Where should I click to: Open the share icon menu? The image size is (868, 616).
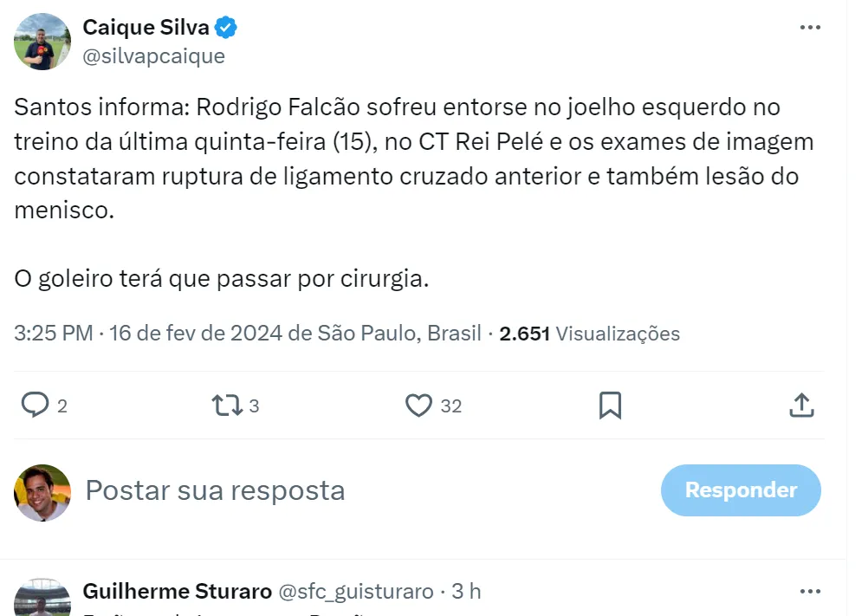click(802, 405)
